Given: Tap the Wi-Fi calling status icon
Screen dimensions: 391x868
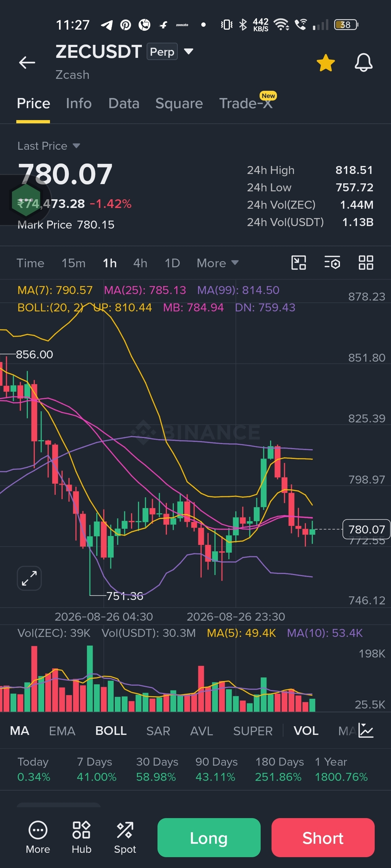Looking at the screenshot, I should click(300, 24).
